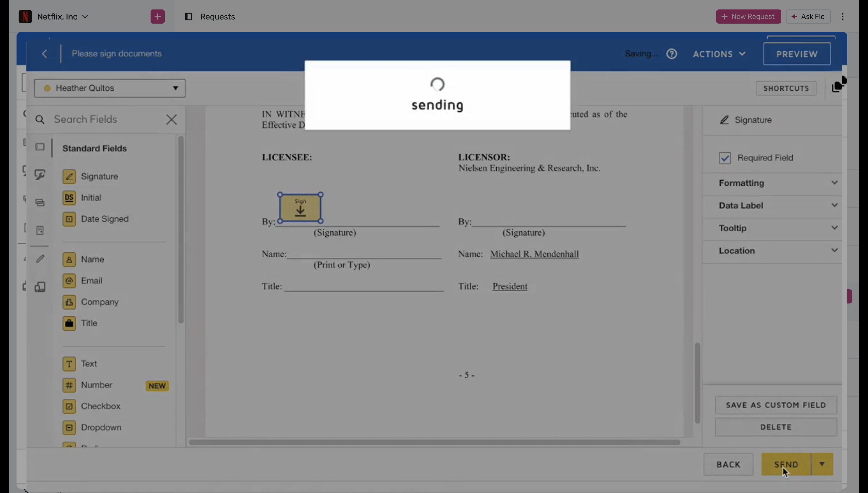Open the three-dot more options menu
Screen dimensions: 868x493
click(843, 17)
